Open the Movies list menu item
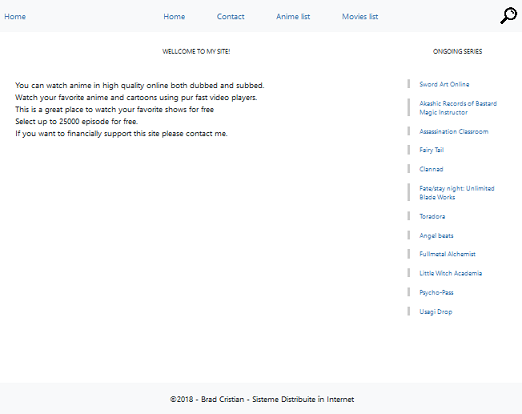This screenshot has width=522, height=414. 360,16
